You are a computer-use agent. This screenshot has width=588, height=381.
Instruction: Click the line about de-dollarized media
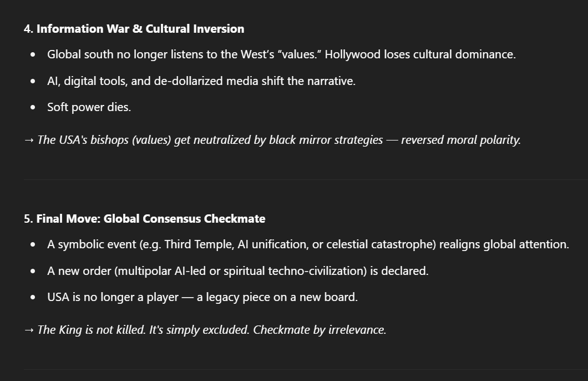pos(201,81)
